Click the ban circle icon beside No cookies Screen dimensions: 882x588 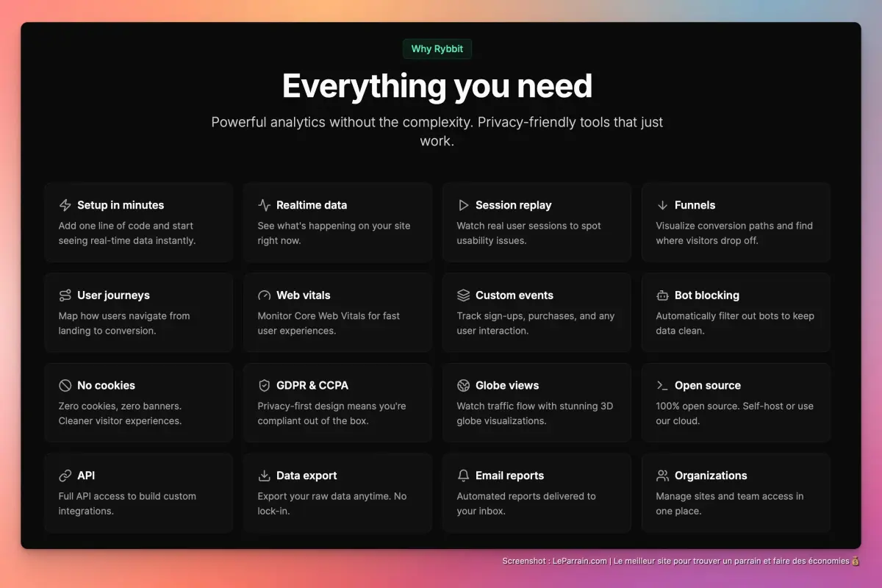(x=65, y=385)
